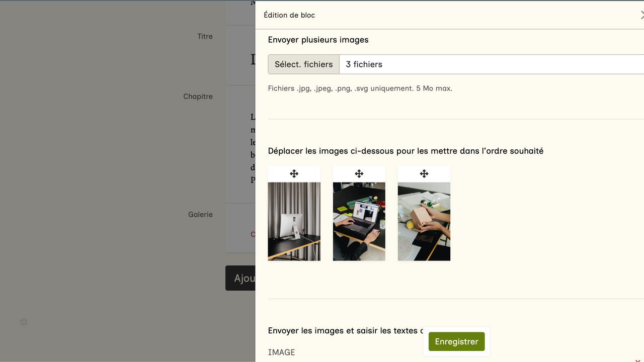Select the hands holding box thumbnail

(x=424, y=221)
